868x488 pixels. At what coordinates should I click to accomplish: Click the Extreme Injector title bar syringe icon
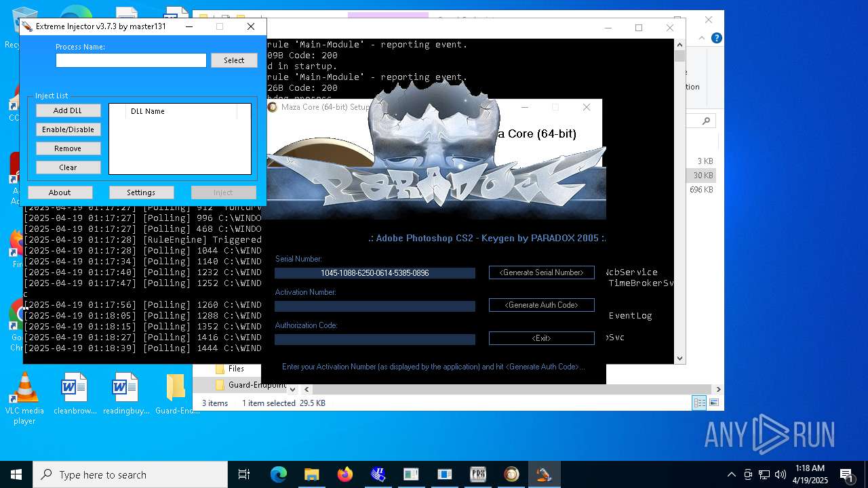pos(27,26)
